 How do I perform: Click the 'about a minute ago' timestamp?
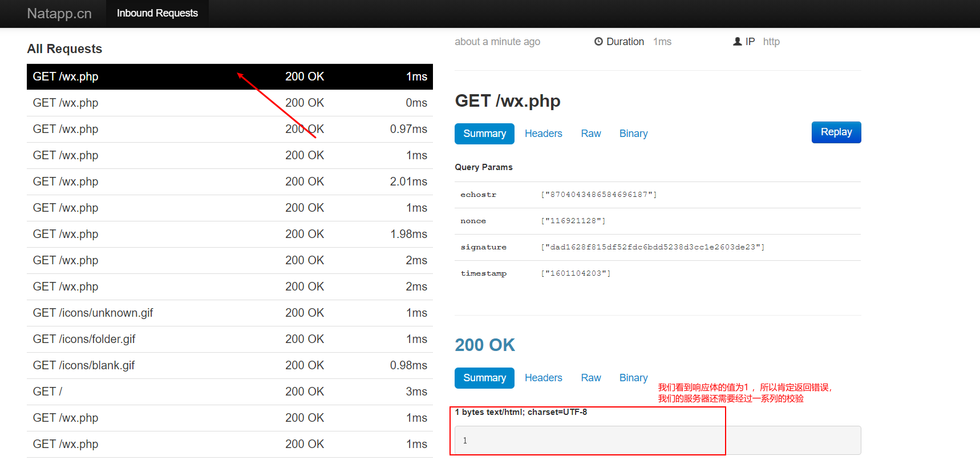(x=497, y=42)
